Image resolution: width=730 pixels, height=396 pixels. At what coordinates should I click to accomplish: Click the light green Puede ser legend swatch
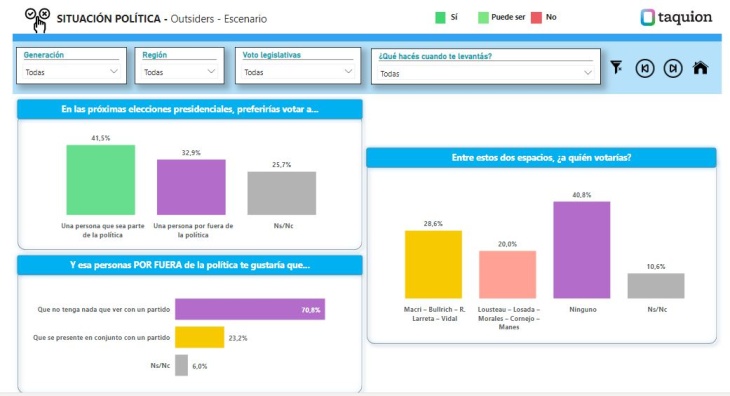click(483, 18)
